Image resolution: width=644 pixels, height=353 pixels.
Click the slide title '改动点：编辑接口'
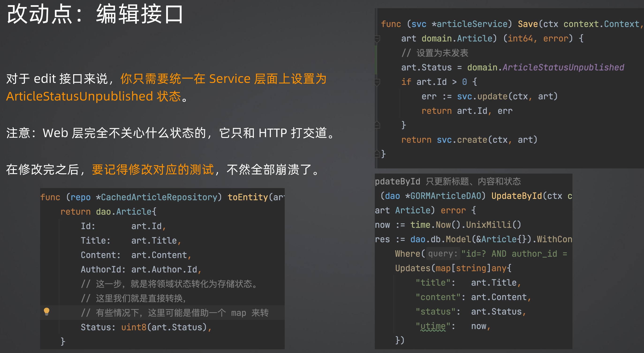95,14
